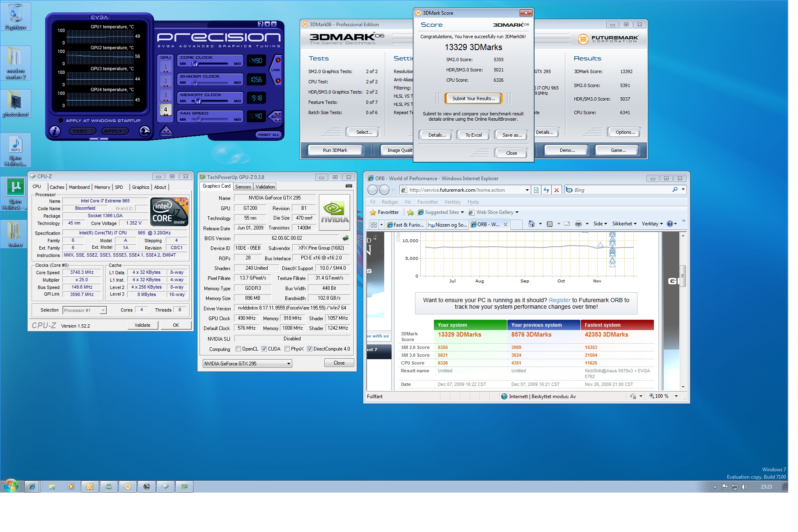Switch to GPU-Z Validation tab
Screen dimensions: 798x532
click(265, 187)
